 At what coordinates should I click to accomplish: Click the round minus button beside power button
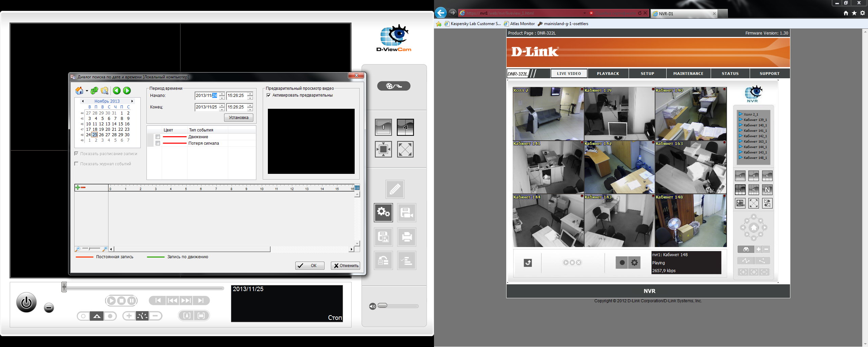click(49, 308)
